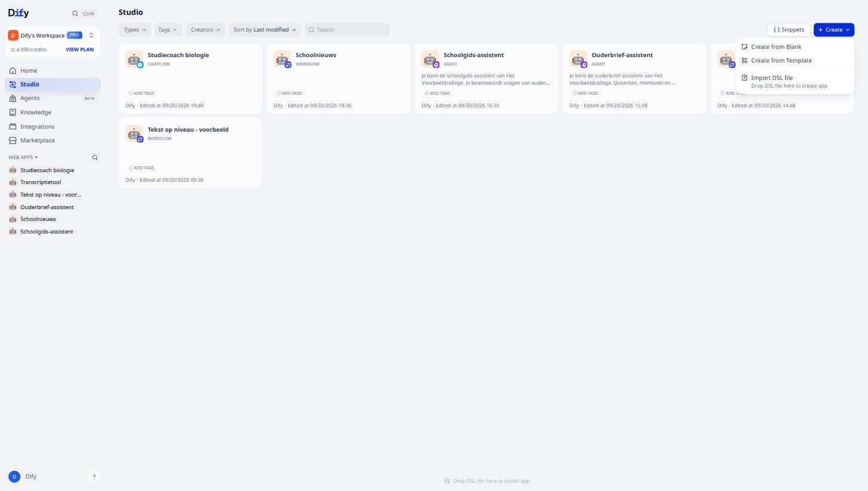Open Ouderbrief-assistent web app in sidebar
Screen dimensions: 868x491
pyautogui.click(x=52, y=207)
